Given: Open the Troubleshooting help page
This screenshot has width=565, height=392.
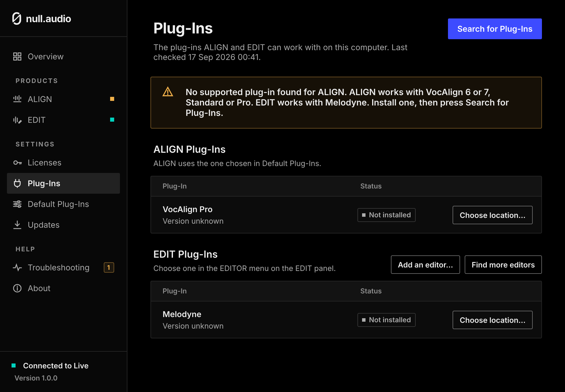Looking at the screenshot, I should [x=63, y=267].
